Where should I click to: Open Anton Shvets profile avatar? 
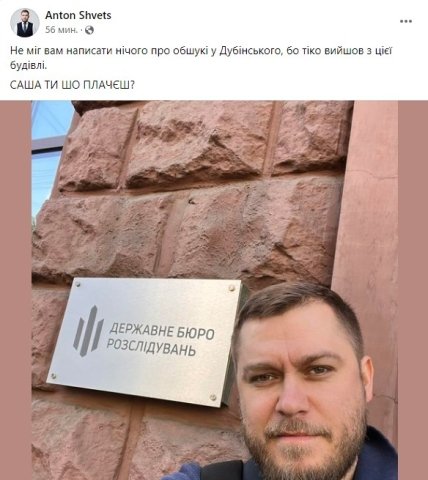pyautogui.click(x=25, y=23)
